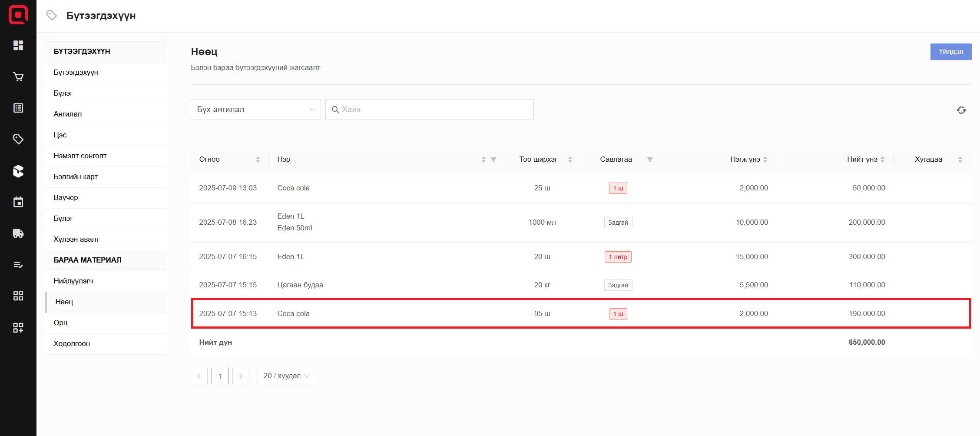Open the delivery truck sidebar icon
This screenshot has height=436, width=980.
click(x=18, y=233)
